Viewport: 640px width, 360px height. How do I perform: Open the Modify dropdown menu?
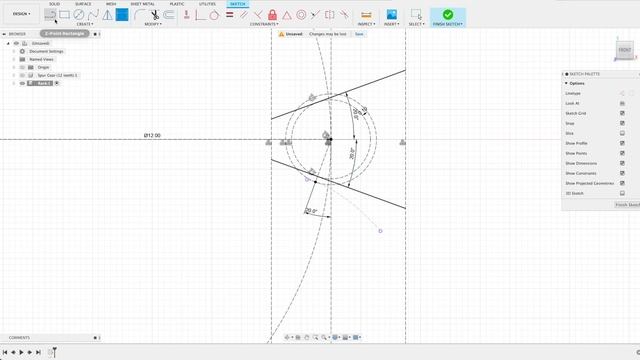(x=153, y=24)
